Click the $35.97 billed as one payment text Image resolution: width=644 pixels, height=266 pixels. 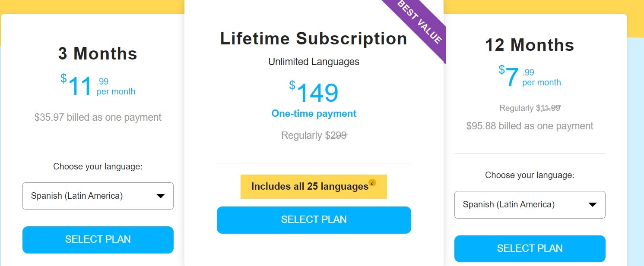[98, 117]
